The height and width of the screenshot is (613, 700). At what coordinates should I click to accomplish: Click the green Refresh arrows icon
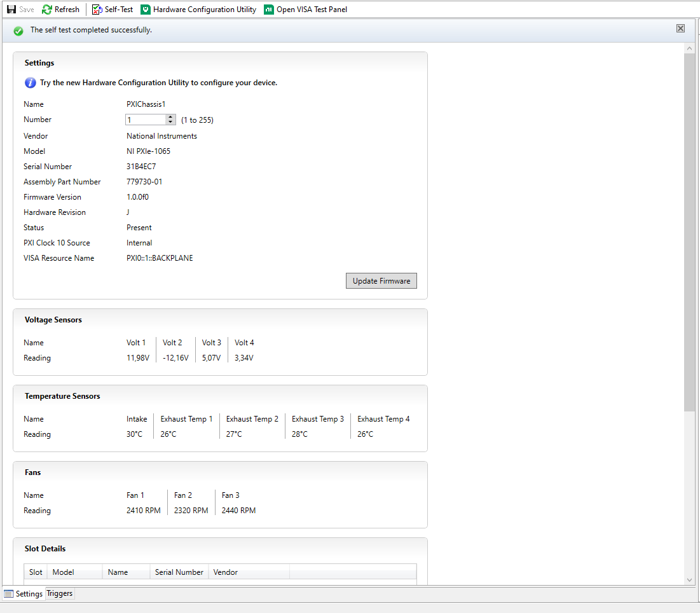coord(47,10)
